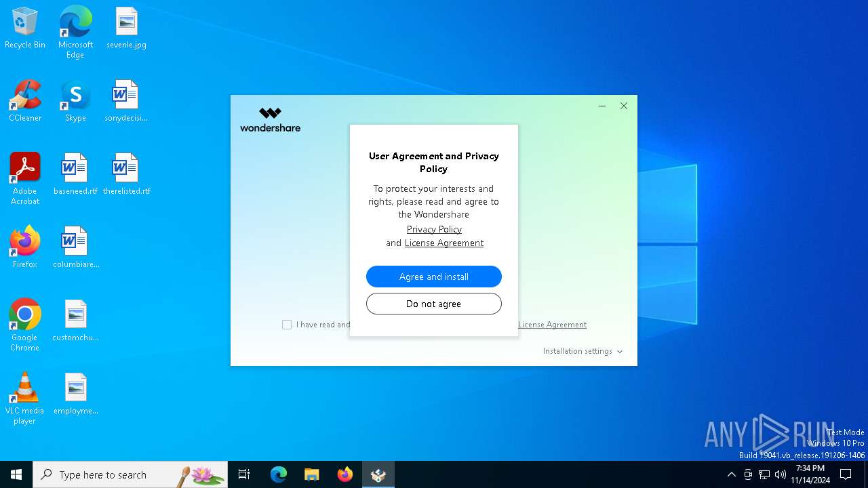This screenshot has height=488, width=868.
Task: Minimize the Wondershare installer window
Action: click(602, 106)
